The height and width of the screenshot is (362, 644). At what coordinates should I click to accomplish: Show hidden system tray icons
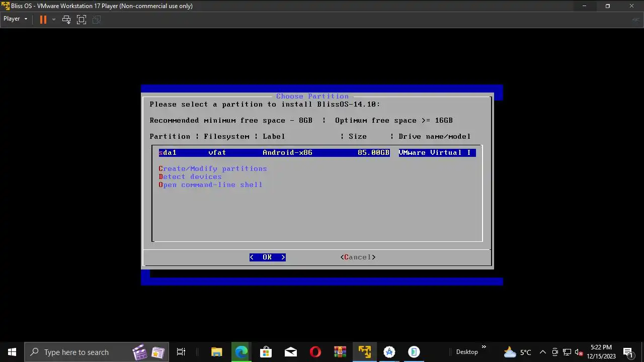point(542,352)
